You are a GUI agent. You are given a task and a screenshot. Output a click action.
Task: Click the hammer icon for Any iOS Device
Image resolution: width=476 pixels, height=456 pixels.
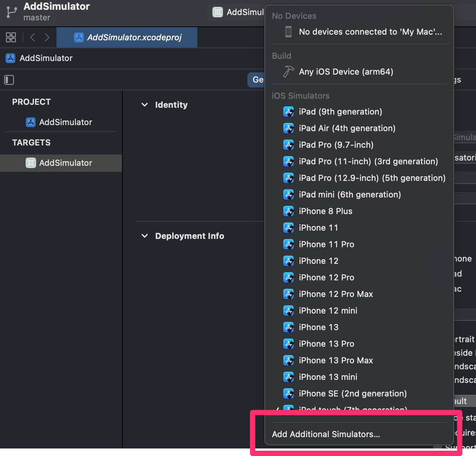(x=288, y=72)
